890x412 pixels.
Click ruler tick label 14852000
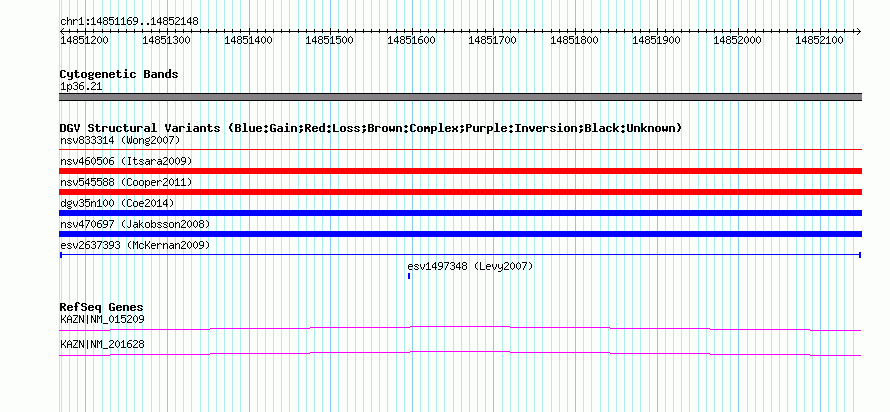click(x=737, y=40)
